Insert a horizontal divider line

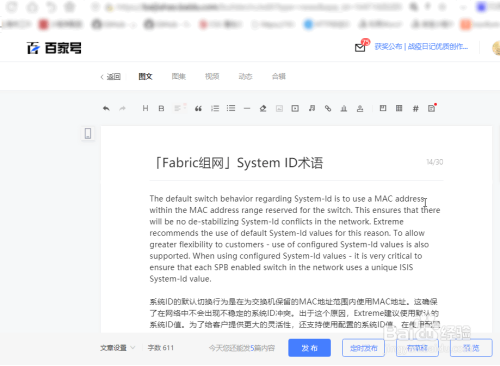click(247, 108)
